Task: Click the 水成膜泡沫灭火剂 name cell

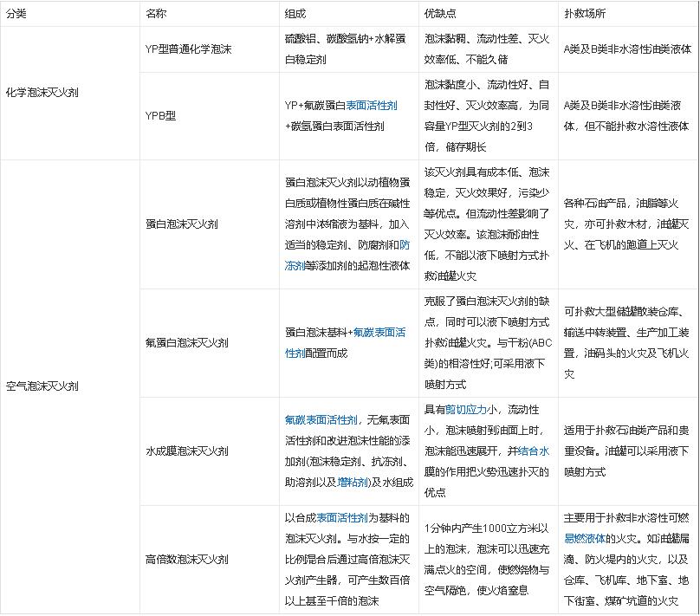Action: (187, 451)
